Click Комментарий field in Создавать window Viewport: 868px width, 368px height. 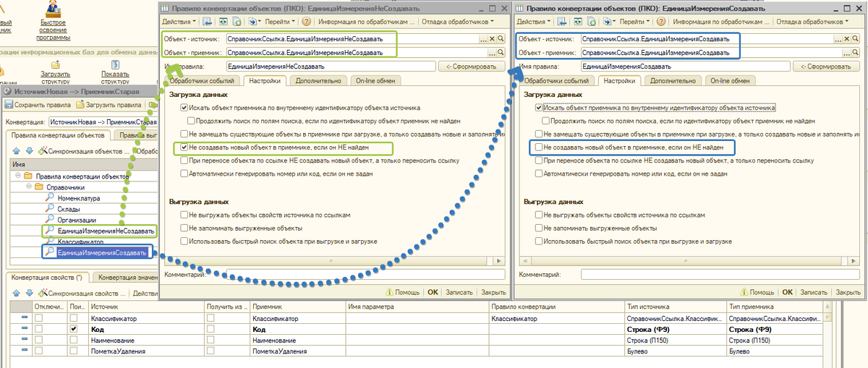click(x=720, y=275)
